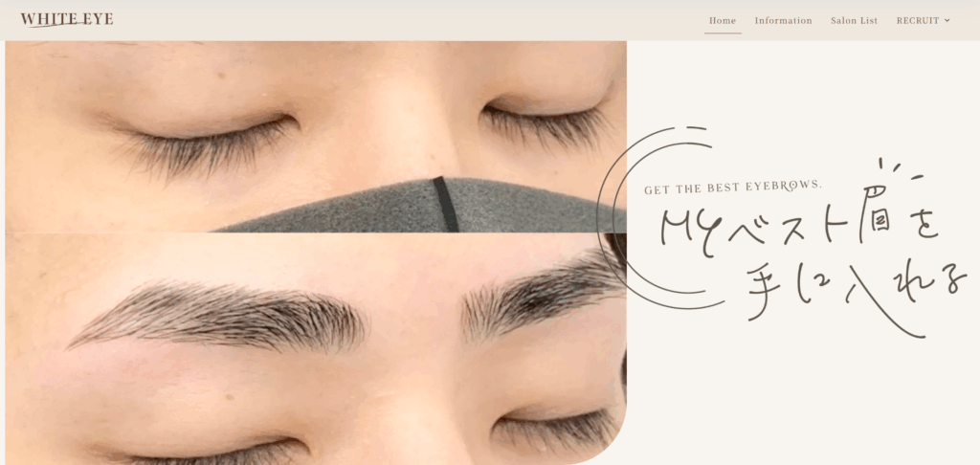Click the underline beneath the Home tab

click(x=723, y=33)
